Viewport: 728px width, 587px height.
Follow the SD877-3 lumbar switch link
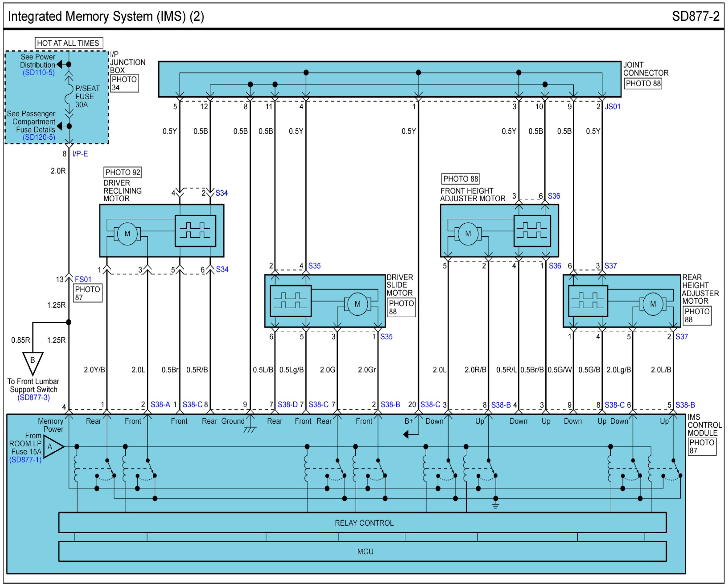pyautogui.click(x=34, y=398)
